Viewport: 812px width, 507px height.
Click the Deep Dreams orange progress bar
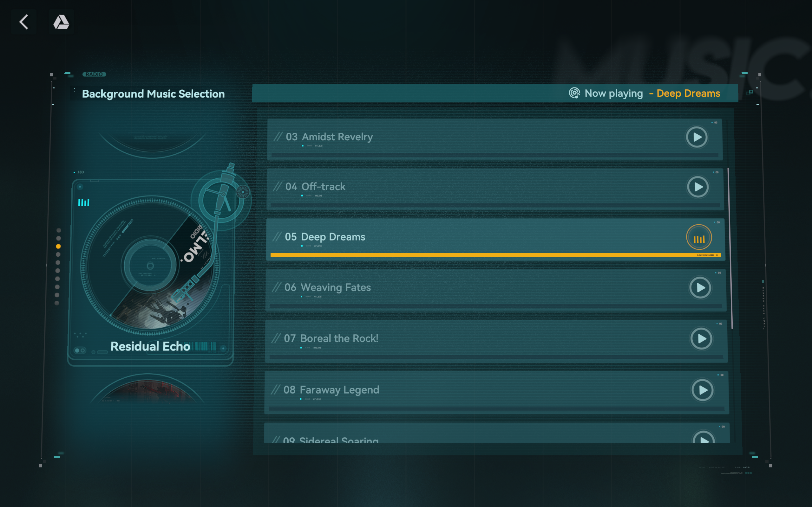[x=495, y=255]
